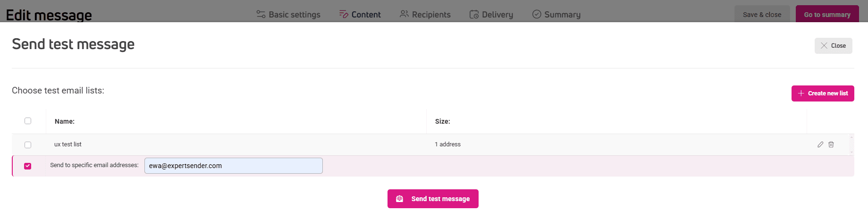
Task: Click the Save & close button
Action: point(762,14)
